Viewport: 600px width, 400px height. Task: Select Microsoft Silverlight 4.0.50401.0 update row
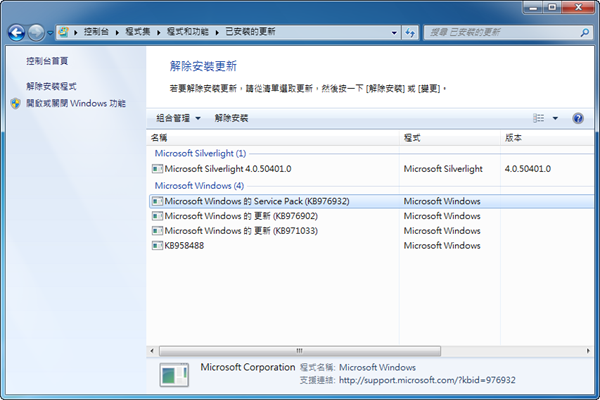click(370, 169)
